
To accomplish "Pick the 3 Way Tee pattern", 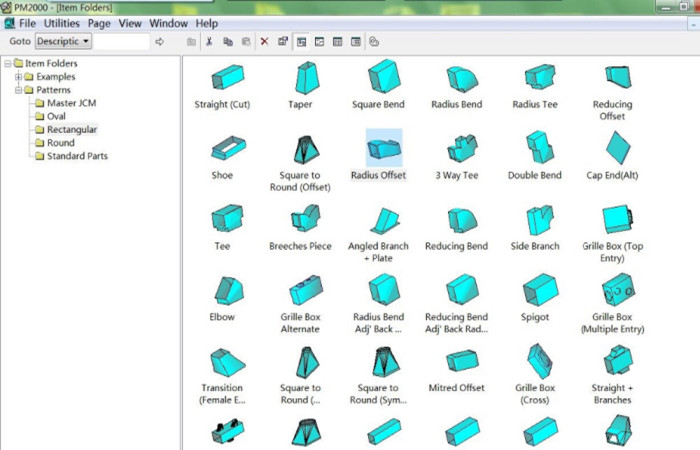I will click(457, 157).
